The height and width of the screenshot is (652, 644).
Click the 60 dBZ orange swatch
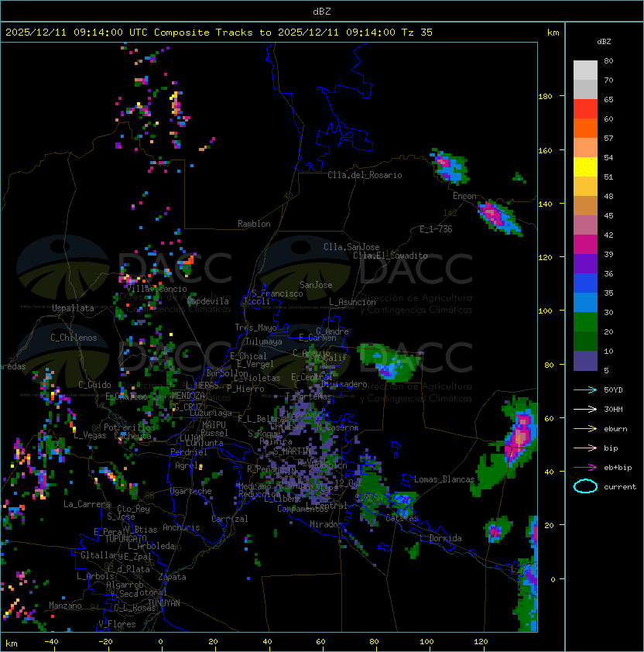(585, 128)
